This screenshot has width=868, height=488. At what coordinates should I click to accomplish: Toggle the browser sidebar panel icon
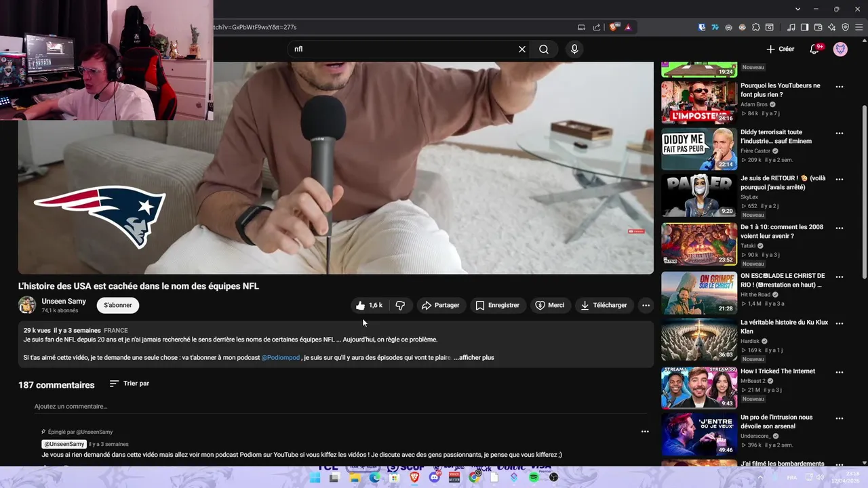tap(805, 27)
